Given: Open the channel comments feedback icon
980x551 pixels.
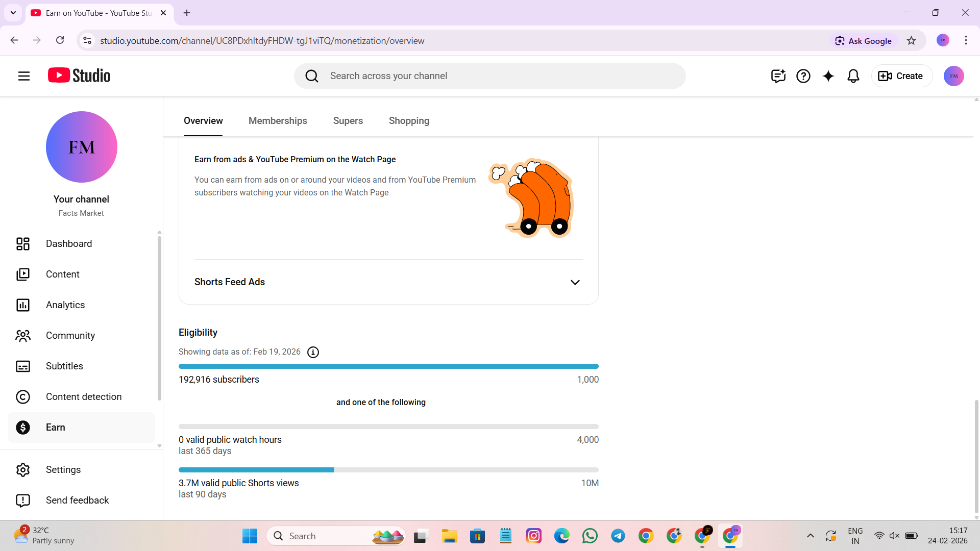Looking at the screenshot, I should click(778, 76).
